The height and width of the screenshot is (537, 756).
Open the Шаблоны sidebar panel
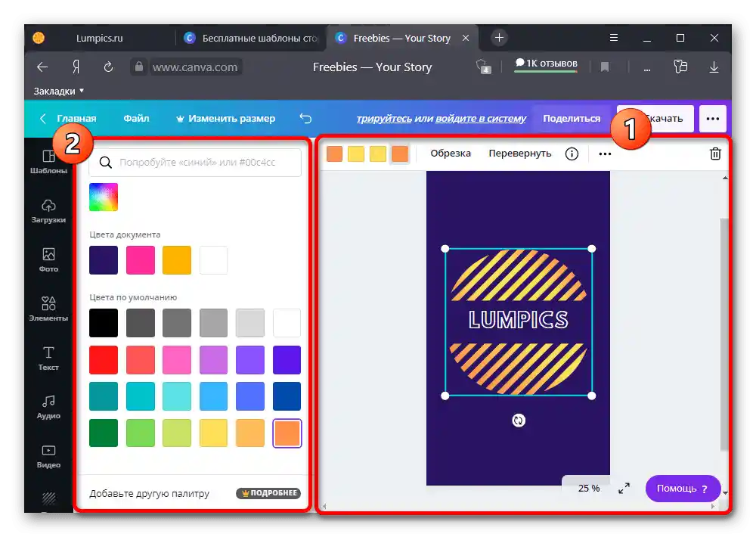pos(48,162)
